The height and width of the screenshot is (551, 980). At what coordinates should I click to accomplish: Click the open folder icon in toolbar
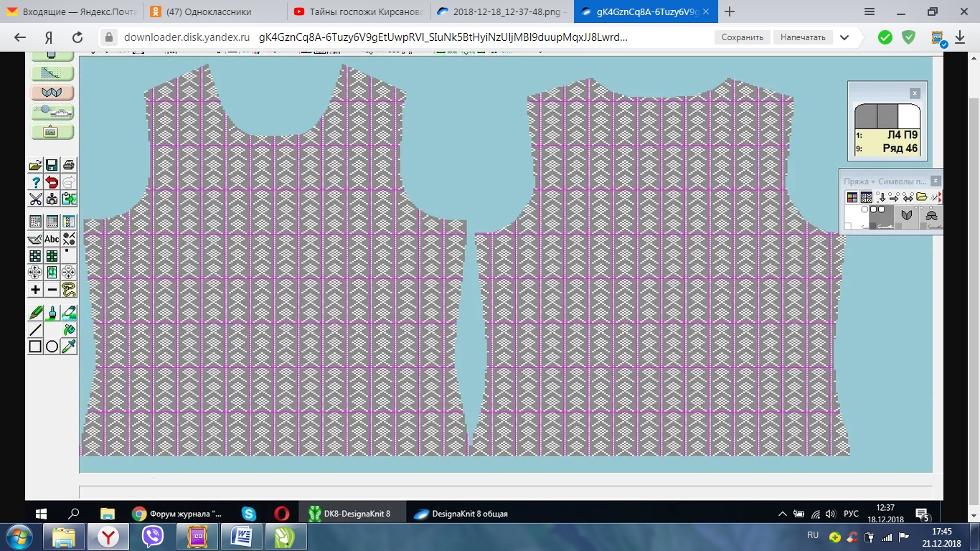click(x=35, y=166)
